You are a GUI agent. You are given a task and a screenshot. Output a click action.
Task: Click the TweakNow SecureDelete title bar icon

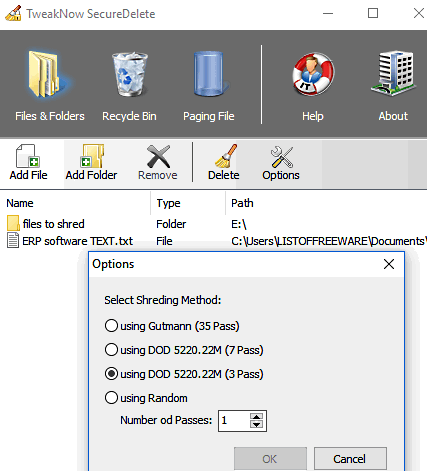pos(13,13)
